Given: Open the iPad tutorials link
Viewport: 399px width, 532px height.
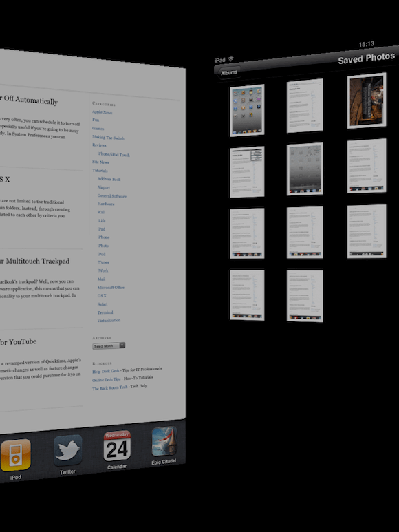Looking at the screenshot, I should coord(101,229).
